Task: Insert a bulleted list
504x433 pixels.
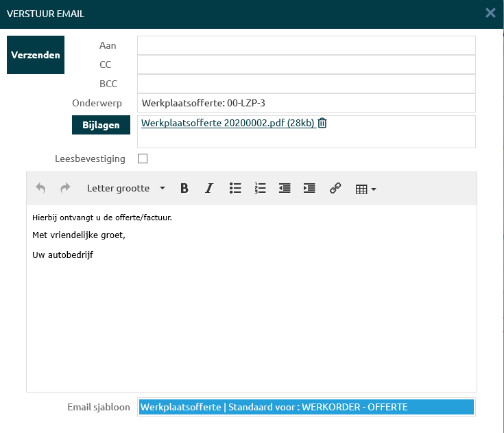Action: coord(235,188)
